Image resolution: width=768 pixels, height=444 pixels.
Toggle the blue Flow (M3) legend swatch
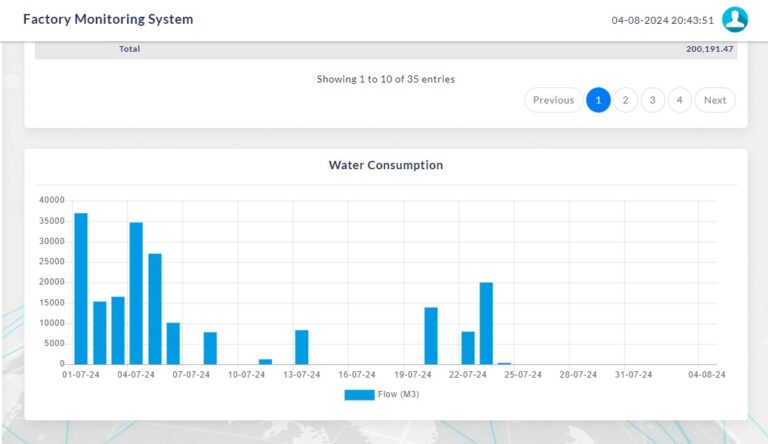pos(358,394)
